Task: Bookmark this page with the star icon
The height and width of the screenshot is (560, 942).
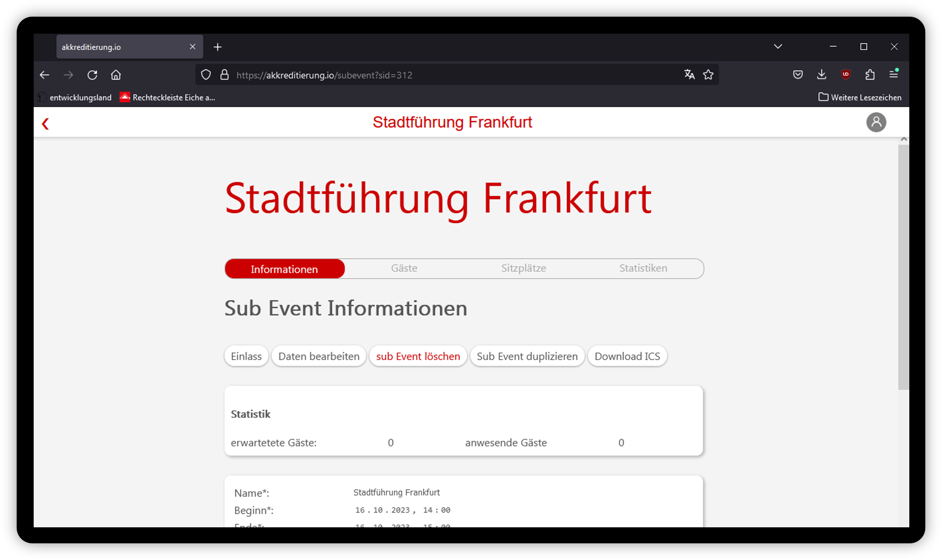Action: 708,75
